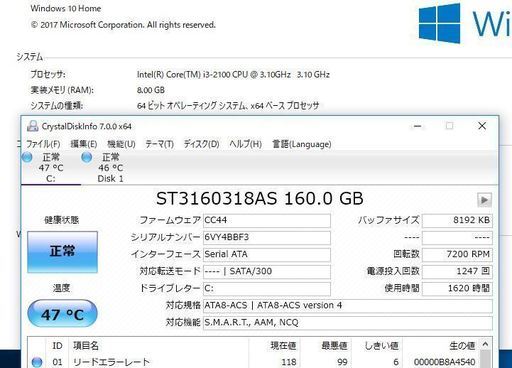
Task: Click 8.00 GB memory value in System window
Action: [151, 90]
